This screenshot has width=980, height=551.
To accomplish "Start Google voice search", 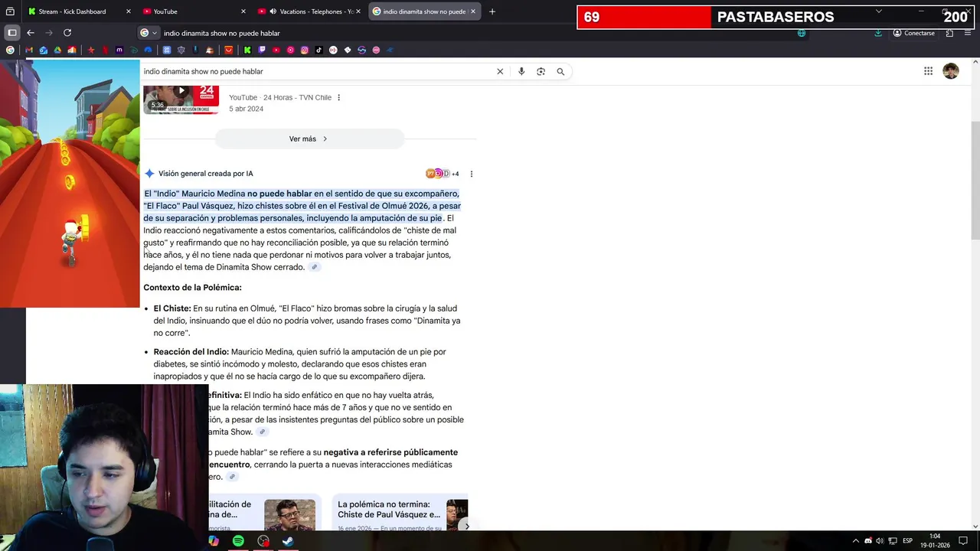I will click(x=521, y=71).
